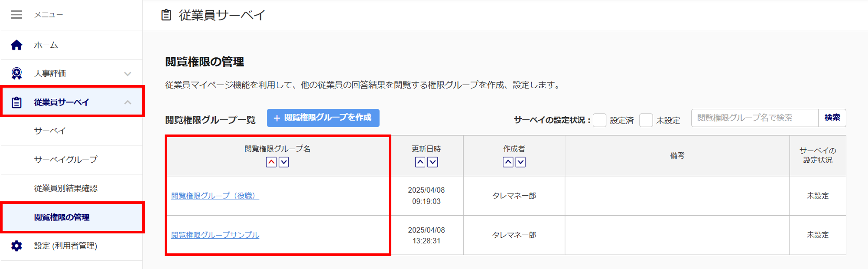The image size is (868, 269).
Task: Expand the 人事評価 menu chevron
Action: (x=127, y=74)
